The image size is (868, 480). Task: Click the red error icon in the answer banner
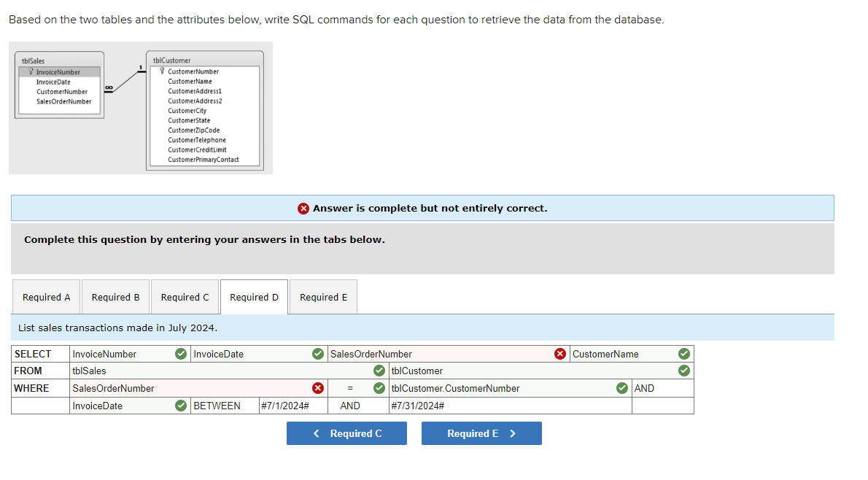pyautogui.click(x=303, y=209)
